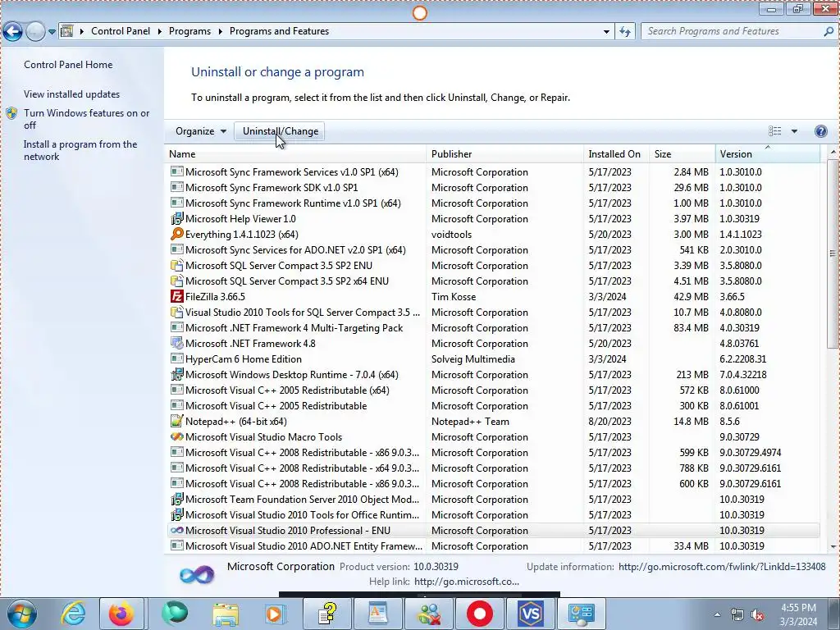The image size is (840, 630).
Task: Click the taskbar clock showing 4:55 PM
Action: (x=798, y=614)
